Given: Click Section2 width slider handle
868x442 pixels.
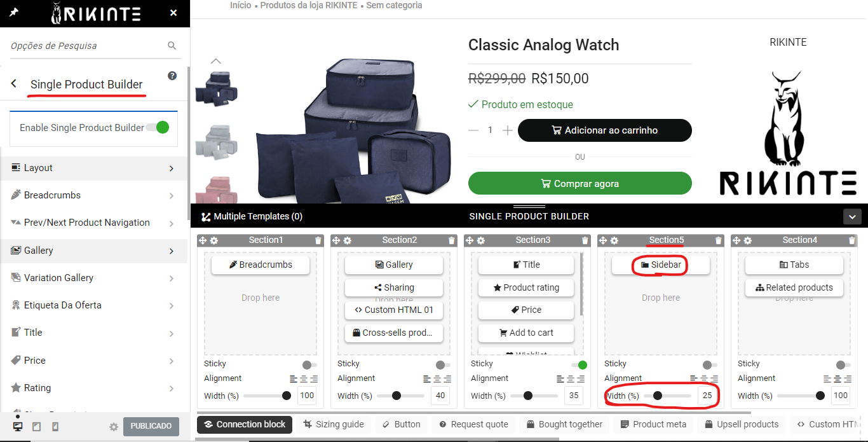Looking at the screenshot, I should click(397, 396).
